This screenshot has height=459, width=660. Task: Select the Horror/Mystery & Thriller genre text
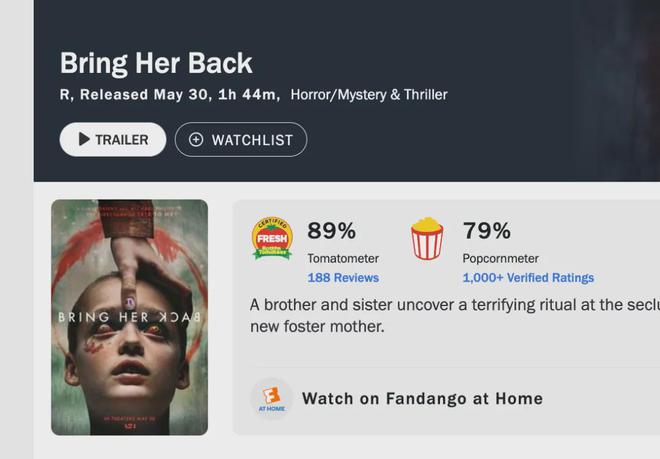coord(369,95)
